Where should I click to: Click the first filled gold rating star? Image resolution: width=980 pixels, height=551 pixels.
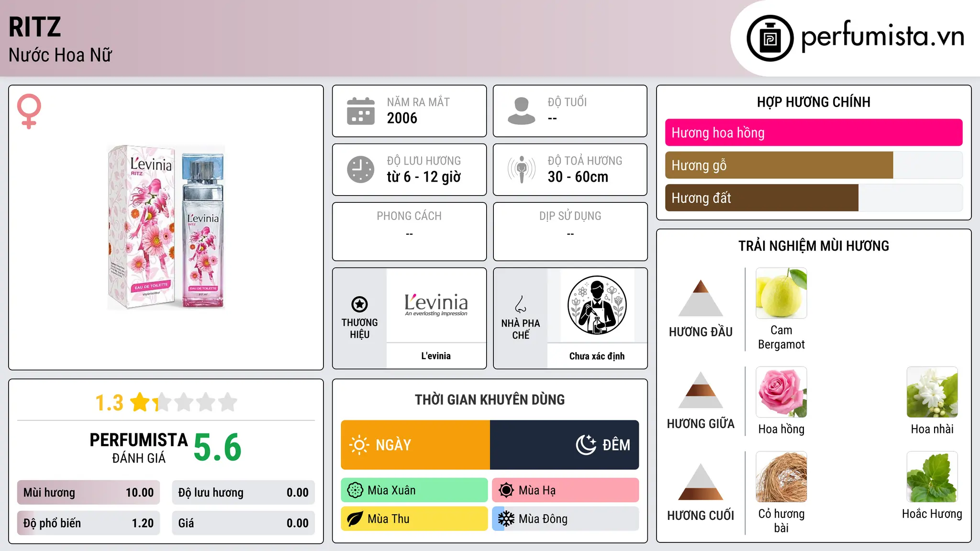(140, 402)
